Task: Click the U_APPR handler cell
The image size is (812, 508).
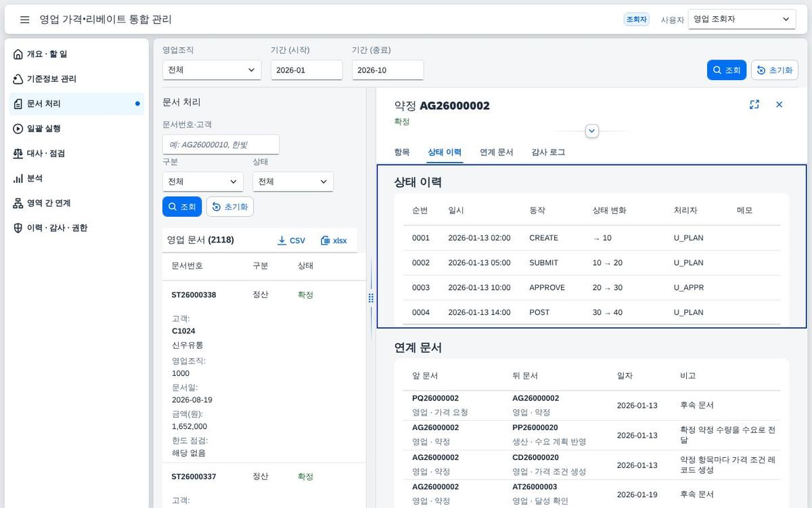Action: (689, 287)
